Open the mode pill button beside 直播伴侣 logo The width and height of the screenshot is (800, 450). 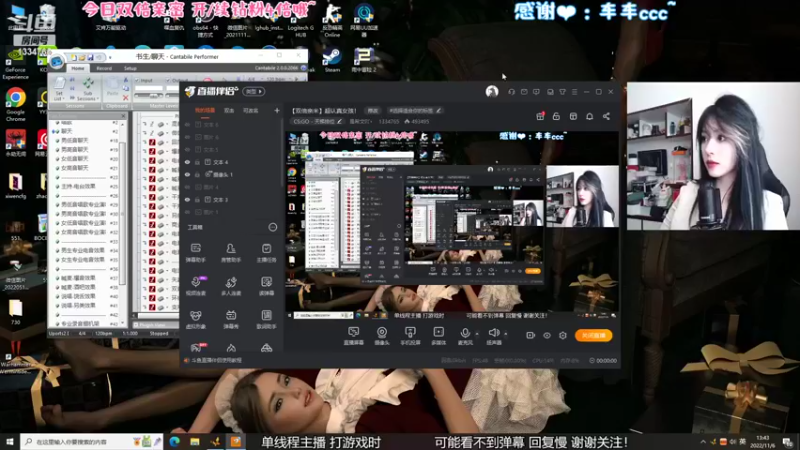254,92
